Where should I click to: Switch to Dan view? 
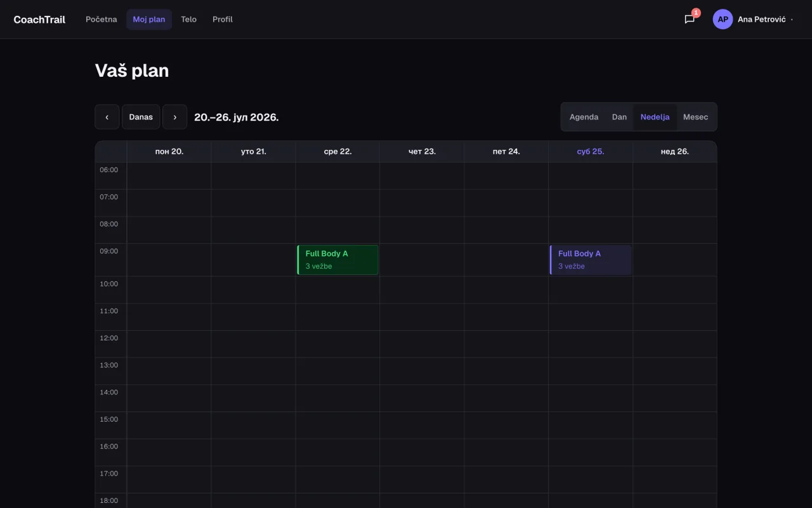(619, 117)
